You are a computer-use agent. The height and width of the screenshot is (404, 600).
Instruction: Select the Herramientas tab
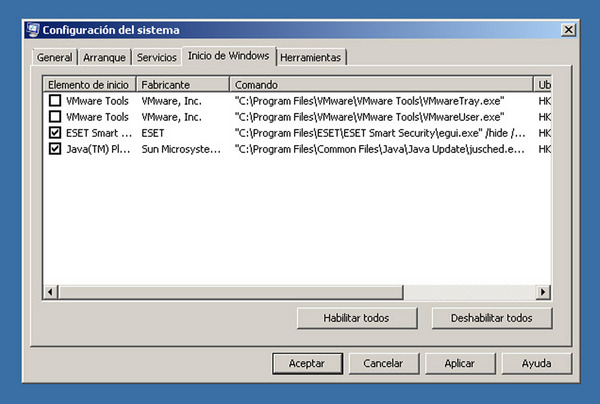pyautogui.click(x=311, y=57)
